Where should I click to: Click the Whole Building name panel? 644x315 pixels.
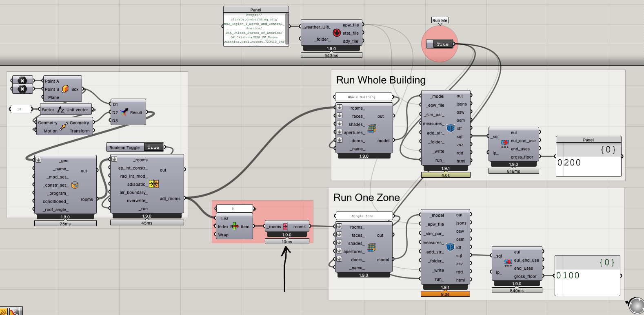(363, 97)
